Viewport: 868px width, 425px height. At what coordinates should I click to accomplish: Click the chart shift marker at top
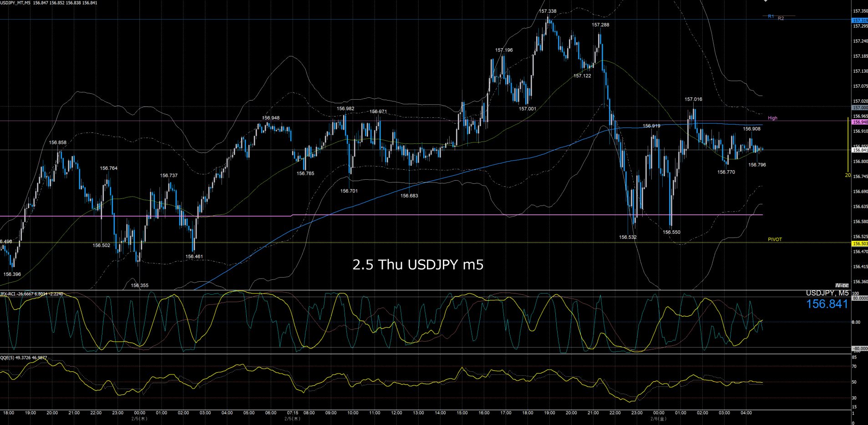(x=766, y=1)
